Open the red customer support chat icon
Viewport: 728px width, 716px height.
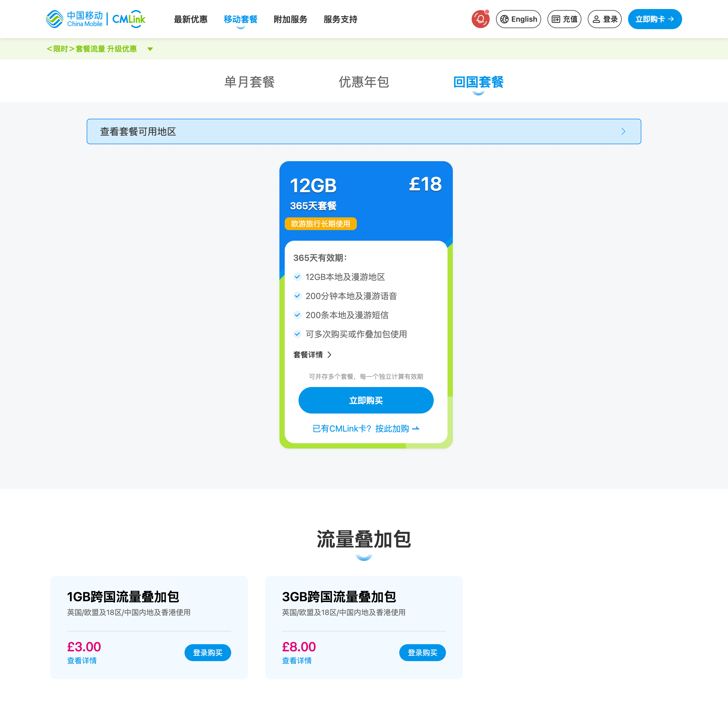pos(480,19)
